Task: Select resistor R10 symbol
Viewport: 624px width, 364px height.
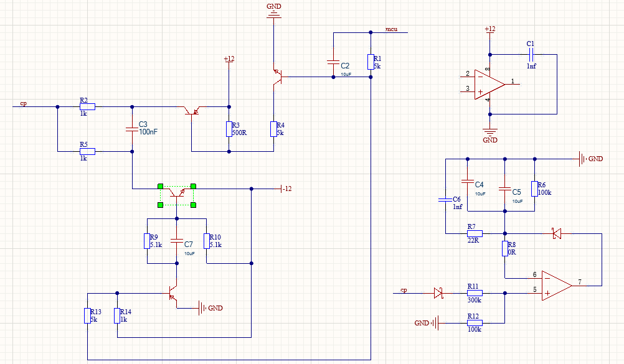Action: click(x=207, y=241)
